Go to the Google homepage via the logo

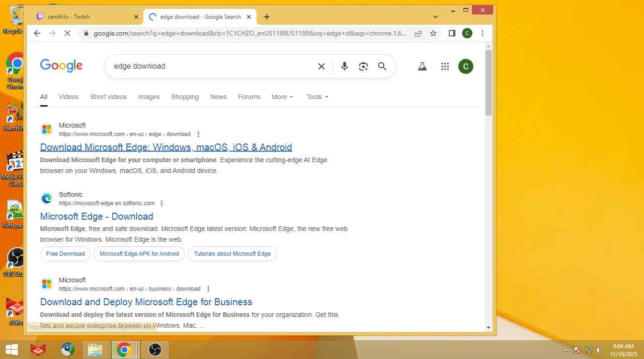tap(61, 66)
